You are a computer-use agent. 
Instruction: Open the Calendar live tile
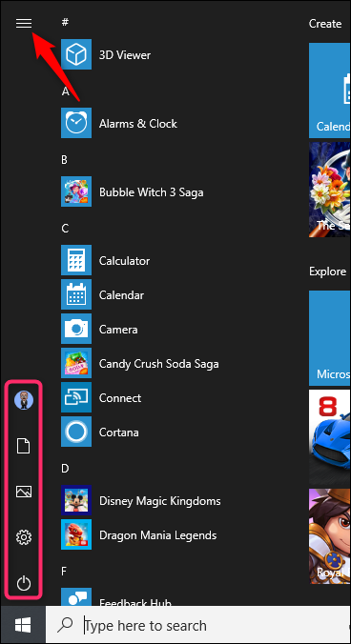pyautogui.click(x=330, y=91)
